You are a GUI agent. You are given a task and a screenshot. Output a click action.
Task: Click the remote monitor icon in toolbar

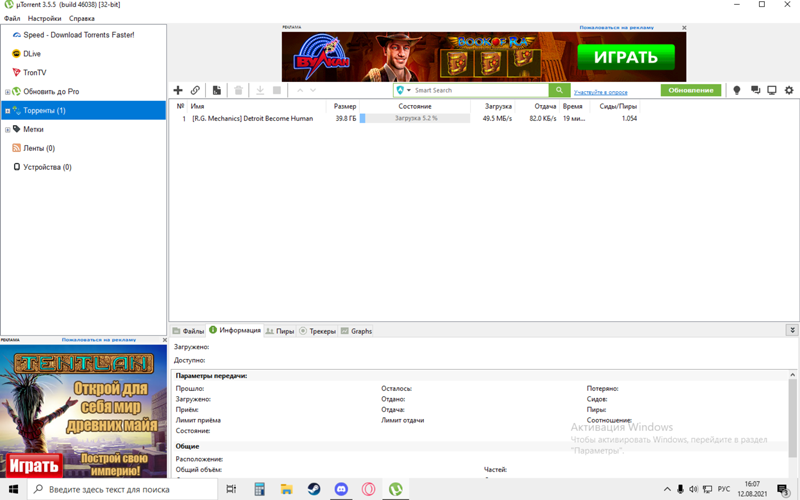[772, 90]
